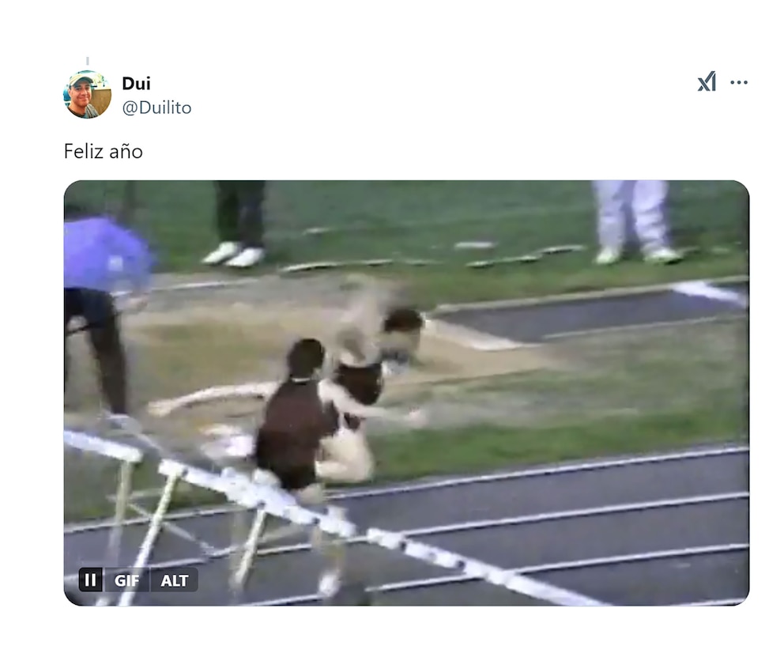Click the GIF badge on the media
The image size is (784, 672).
point(126,580)
